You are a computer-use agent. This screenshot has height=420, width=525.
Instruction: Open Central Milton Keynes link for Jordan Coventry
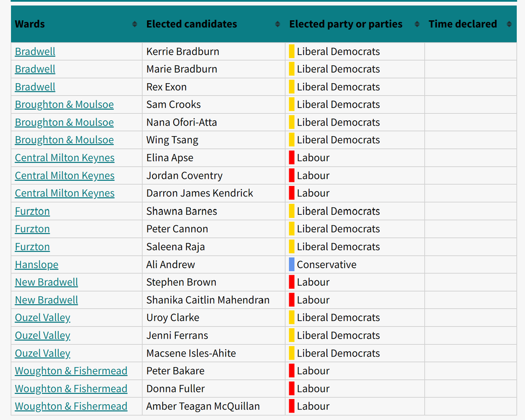65,175
